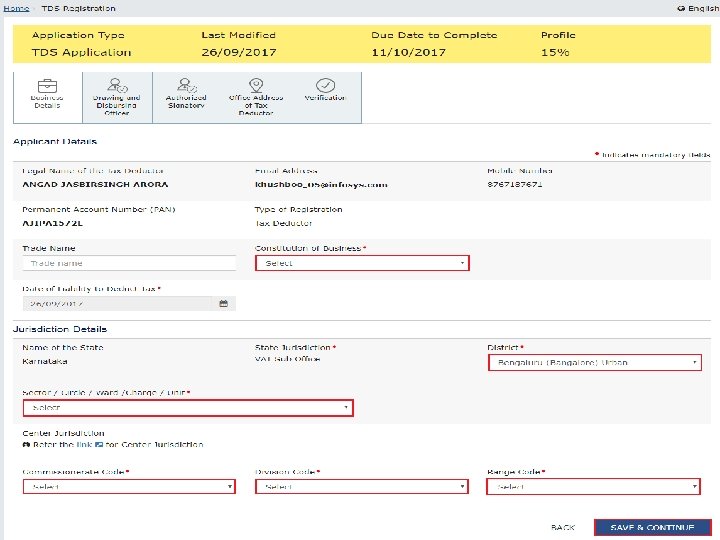This screenshot has height=540, width=720.
Task: Click the Drawing and Disbursing Officer person icon
Action: coord(117,85)
